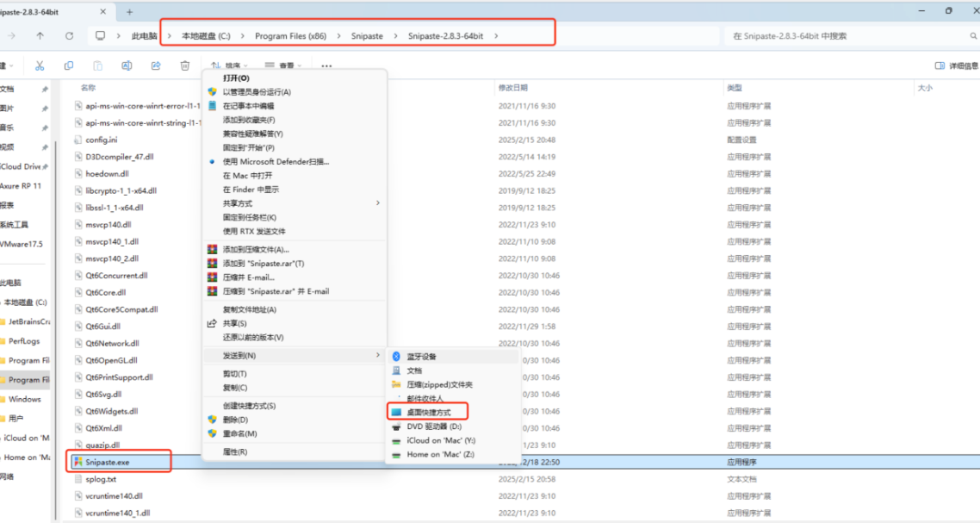Click the Paste icon in toolbar

click(97, 65)
